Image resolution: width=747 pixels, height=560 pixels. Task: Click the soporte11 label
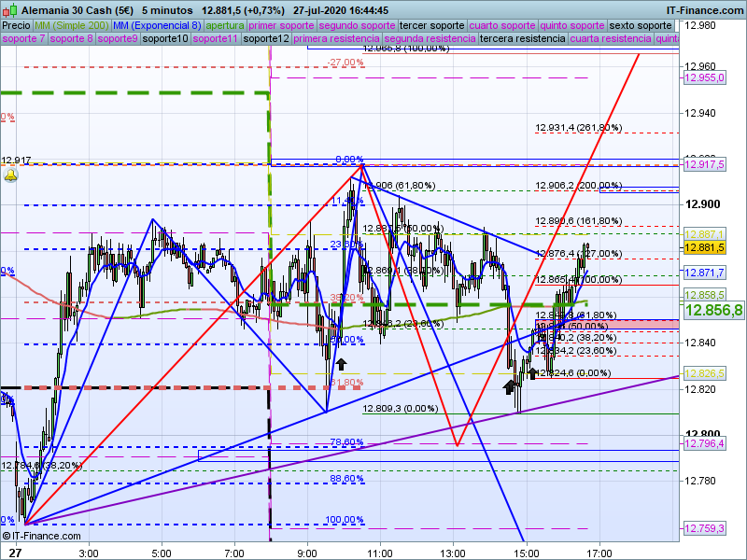point(216,38)
